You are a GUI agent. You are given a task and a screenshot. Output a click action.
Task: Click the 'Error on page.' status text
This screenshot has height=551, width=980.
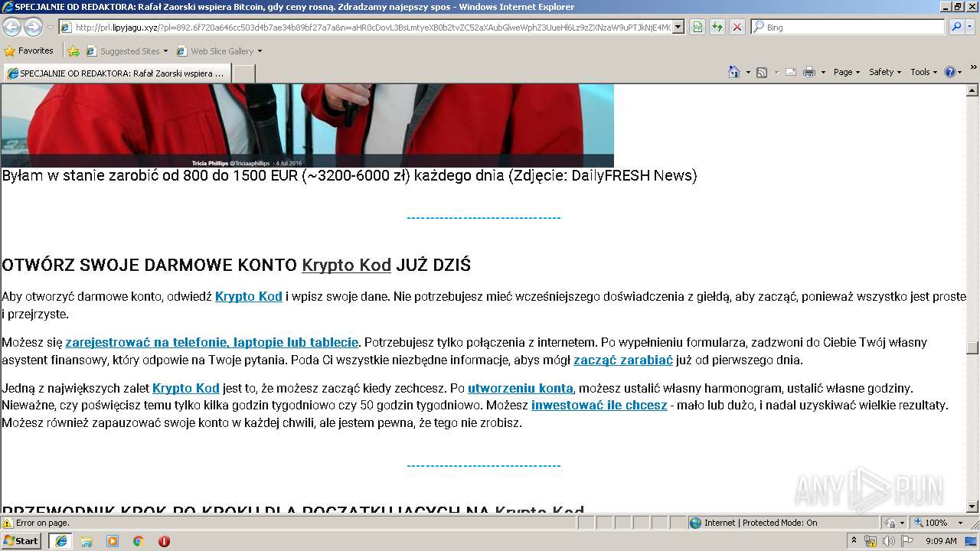(42, 523)
